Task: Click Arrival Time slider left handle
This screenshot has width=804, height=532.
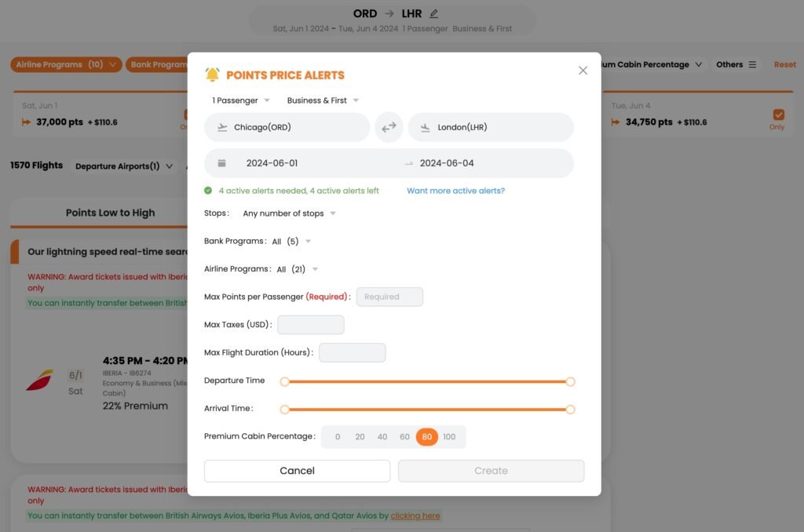Action: 284,409
